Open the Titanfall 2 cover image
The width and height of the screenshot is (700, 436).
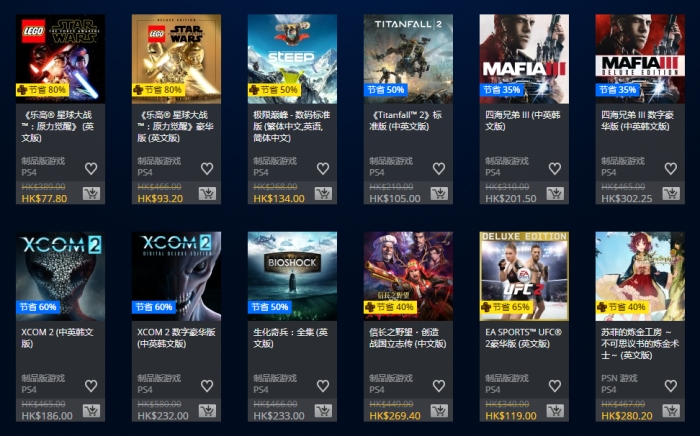pos(408,59)
